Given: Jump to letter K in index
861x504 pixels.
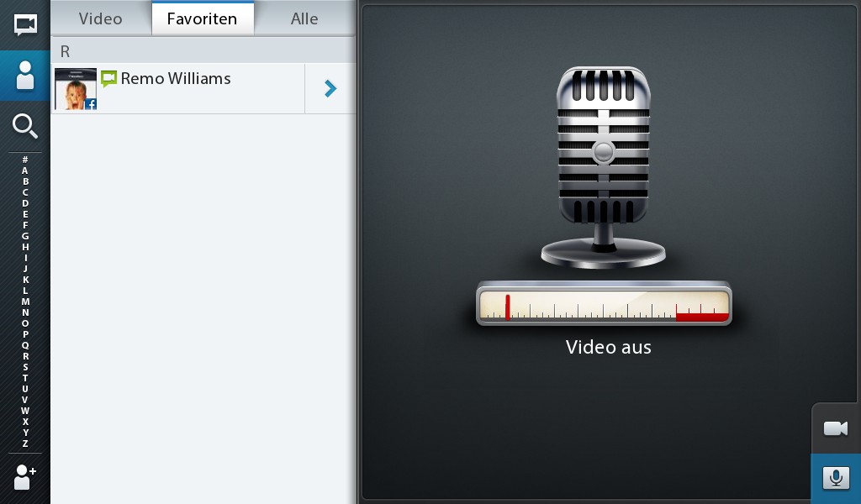Looking at the screenshot, I should (x=25, y=280).
